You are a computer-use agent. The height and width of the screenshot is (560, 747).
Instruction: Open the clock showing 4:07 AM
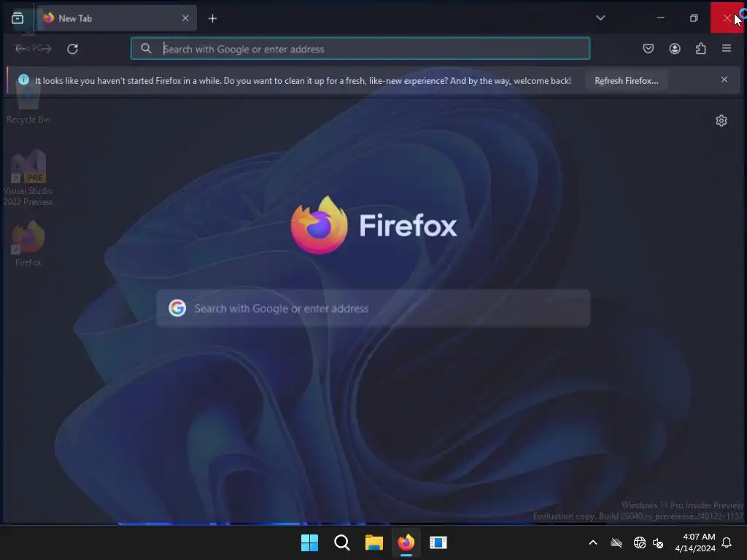(695, 542)
